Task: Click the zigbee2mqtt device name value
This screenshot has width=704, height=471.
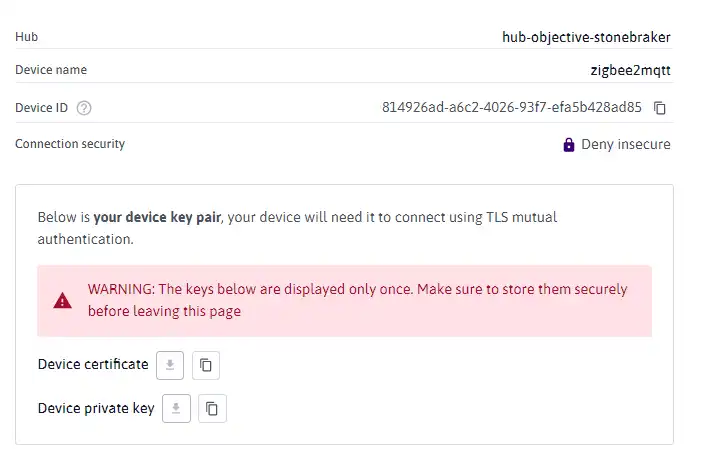Action: (630, 70)
